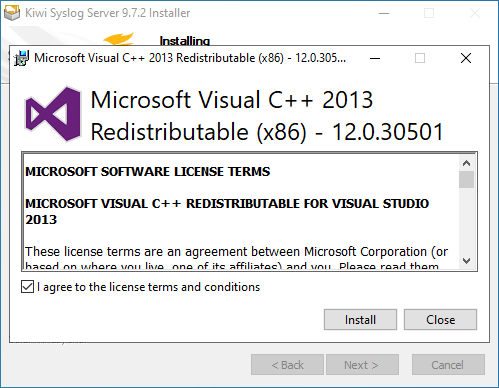Click the Visual C++ installer title bar icon

(x=21, y=58)
